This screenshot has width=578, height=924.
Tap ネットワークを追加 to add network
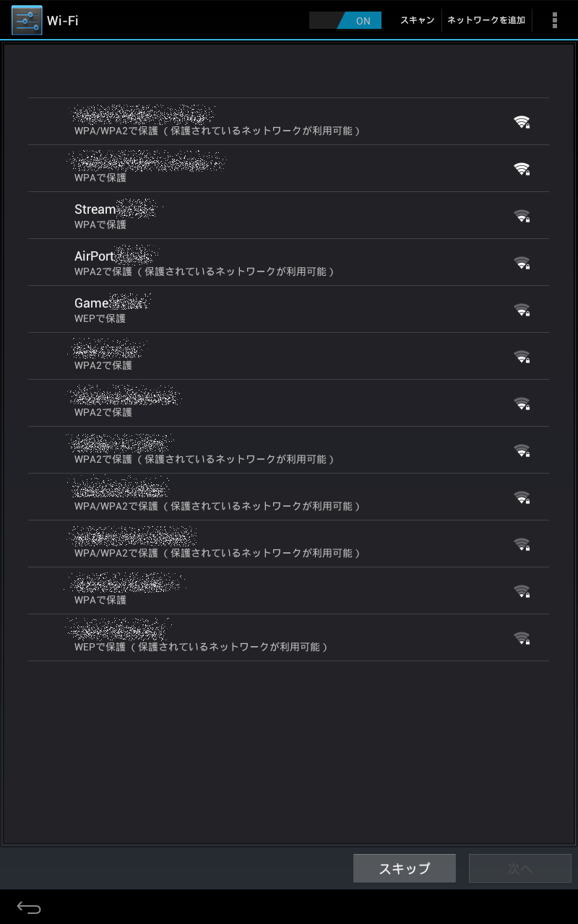click(x=486, y=20)
